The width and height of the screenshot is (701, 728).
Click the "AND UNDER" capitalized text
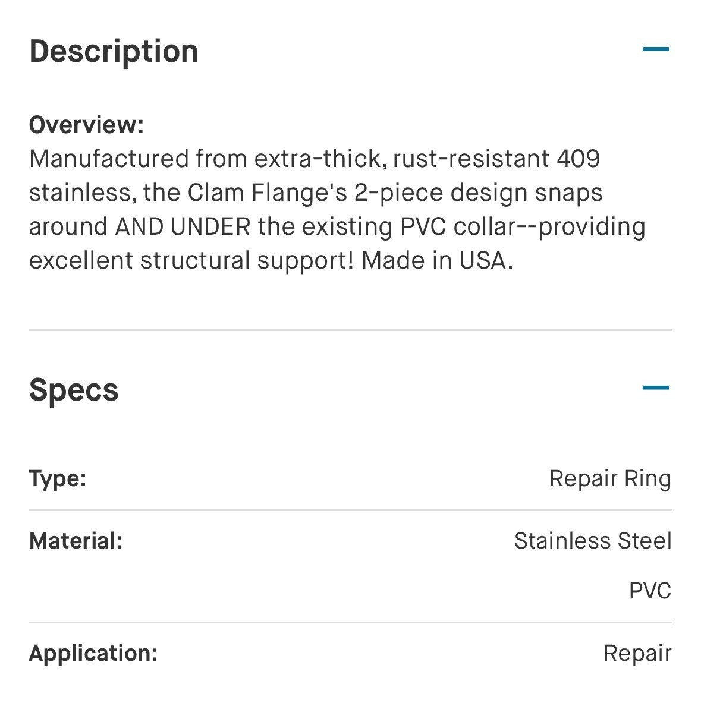tap(183, 226)
